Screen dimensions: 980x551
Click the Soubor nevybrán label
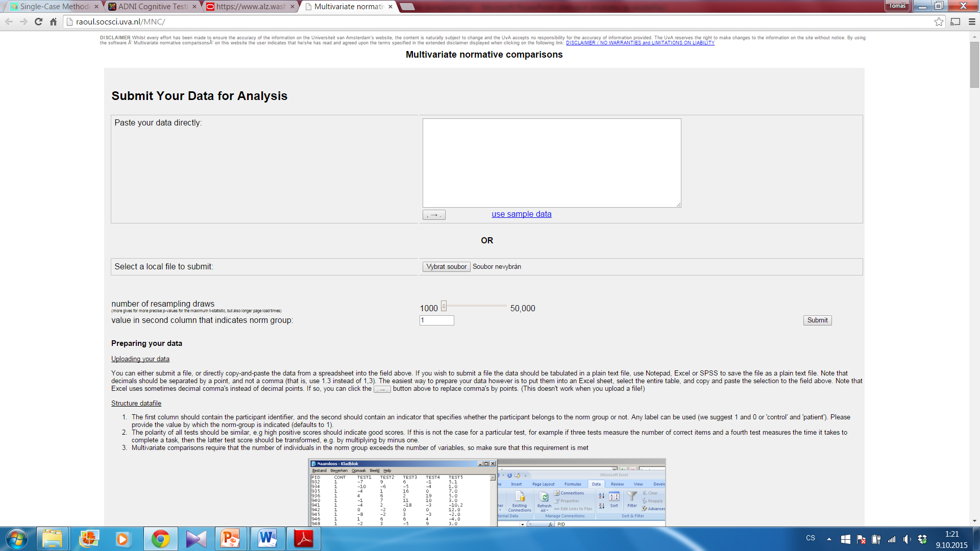(x=497, y=267)
